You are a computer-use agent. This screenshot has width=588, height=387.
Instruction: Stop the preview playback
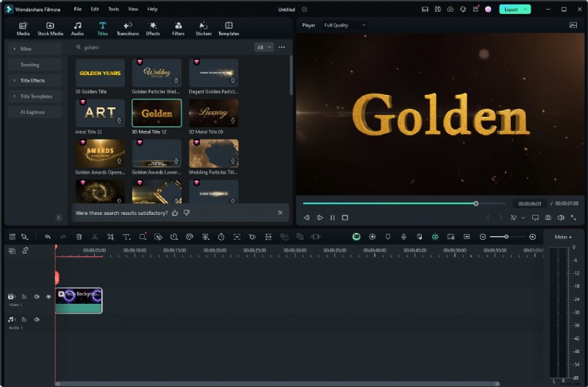coord(345,218)
